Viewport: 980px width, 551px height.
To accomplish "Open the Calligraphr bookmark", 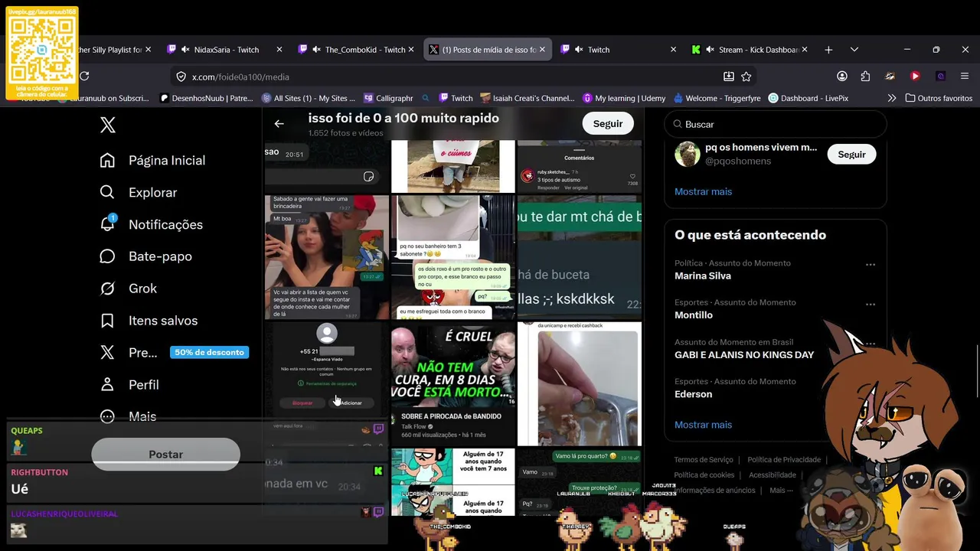I will coord(388,98).
